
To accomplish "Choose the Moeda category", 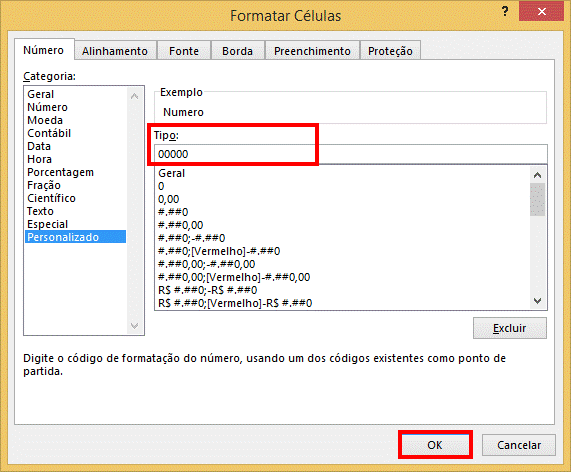I will [x=76, y=120].
